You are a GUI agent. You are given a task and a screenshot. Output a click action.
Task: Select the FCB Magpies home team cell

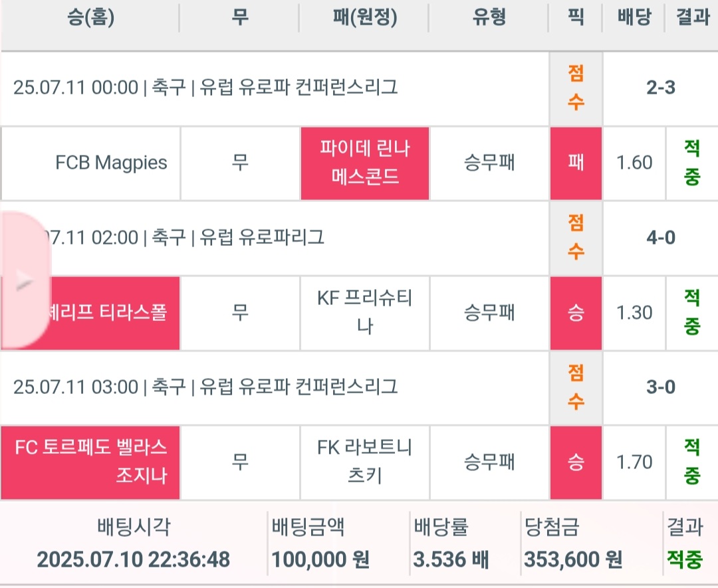[90, 163]
